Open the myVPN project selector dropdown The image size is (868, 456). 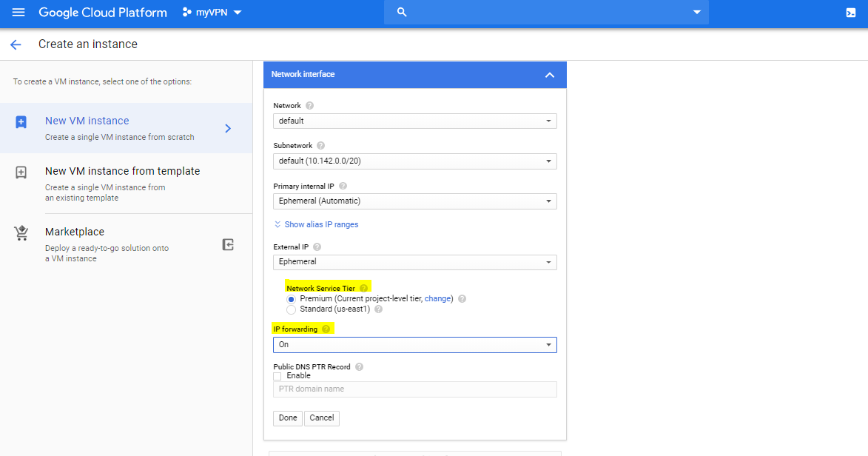pos(212,12)
